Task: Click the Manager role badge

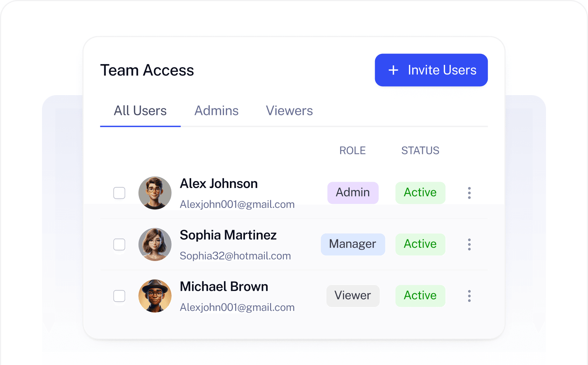Action: click(353, 244)
